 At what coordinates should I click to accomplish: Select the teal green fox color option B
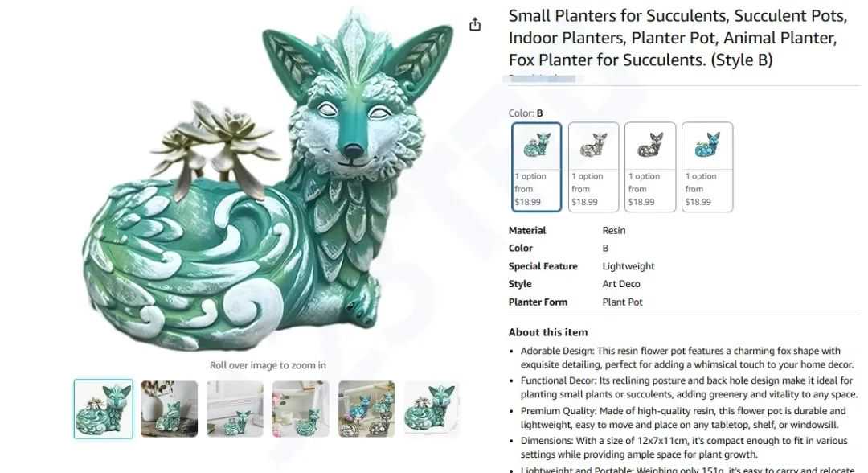(536, 167)
